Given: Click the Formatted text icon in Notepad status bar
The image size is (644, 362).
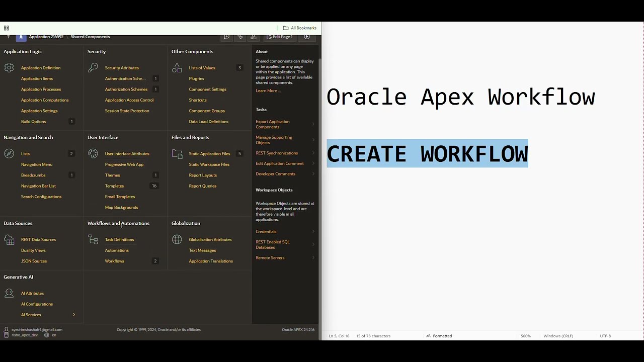Looking at the screenshot, I should tap(428, 336).
